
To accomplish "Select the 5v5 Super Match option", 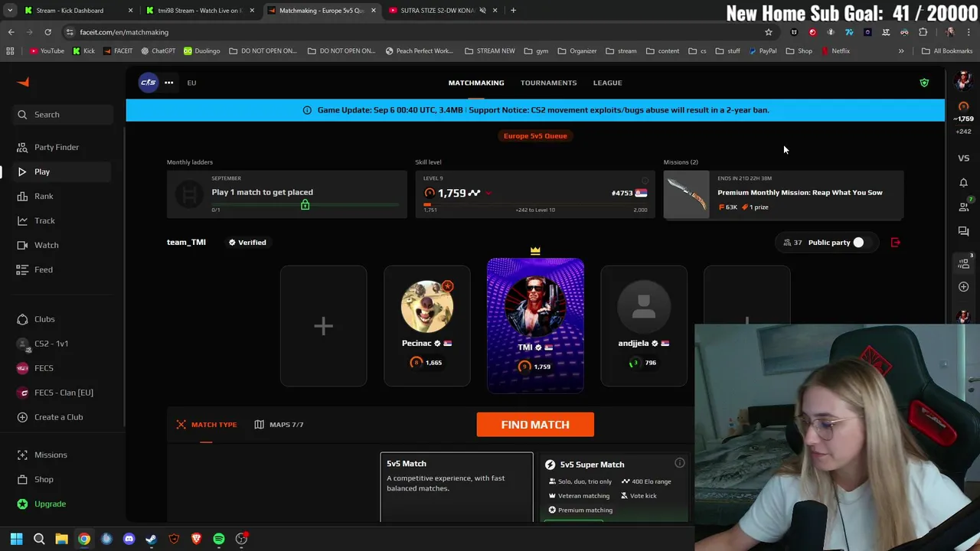I will coord(615,487).
